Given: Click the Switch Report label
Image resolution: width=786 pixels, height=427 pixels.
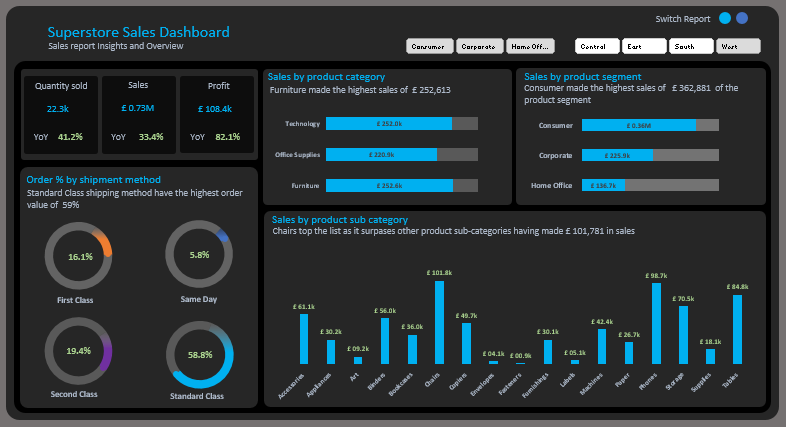Looking at the screenshot, I should 683,19.
